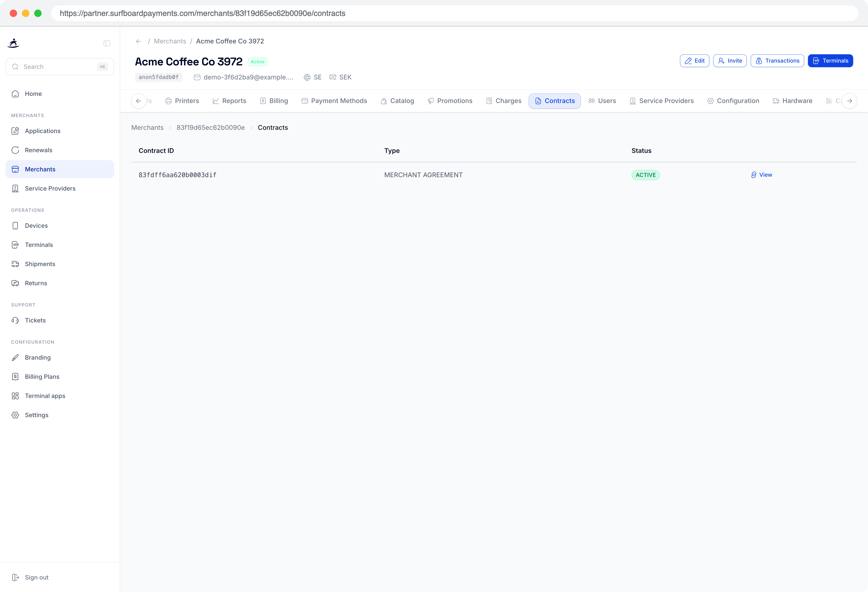Click the Edit merchant button
The image size is (868, 592).
click(694, 61)
